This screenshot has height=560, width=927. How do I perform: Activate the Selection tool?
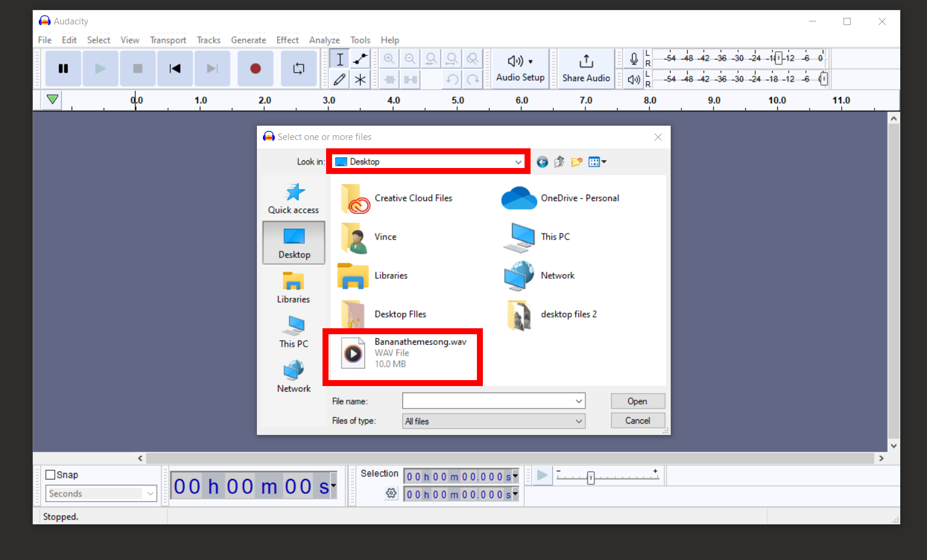tap(339, 58)
